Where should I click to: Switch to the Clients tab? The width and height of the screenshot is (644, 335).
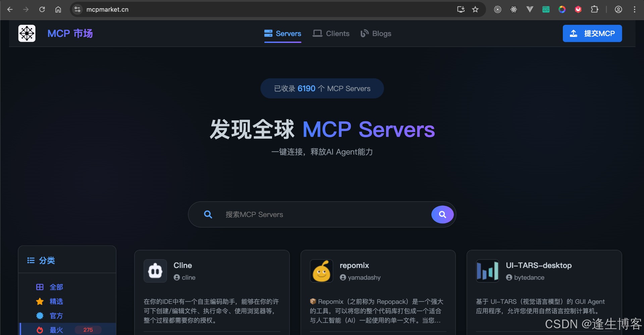(x=331, y=33)
